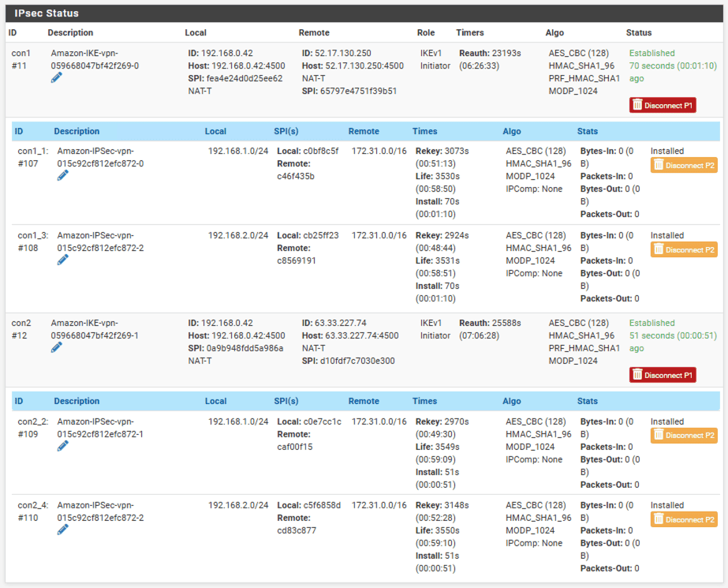The height and width of the screenshot is (588, 728).
Task: Click remote SPI 65797e4751f39b51 value
Action: tap(358, 91)
